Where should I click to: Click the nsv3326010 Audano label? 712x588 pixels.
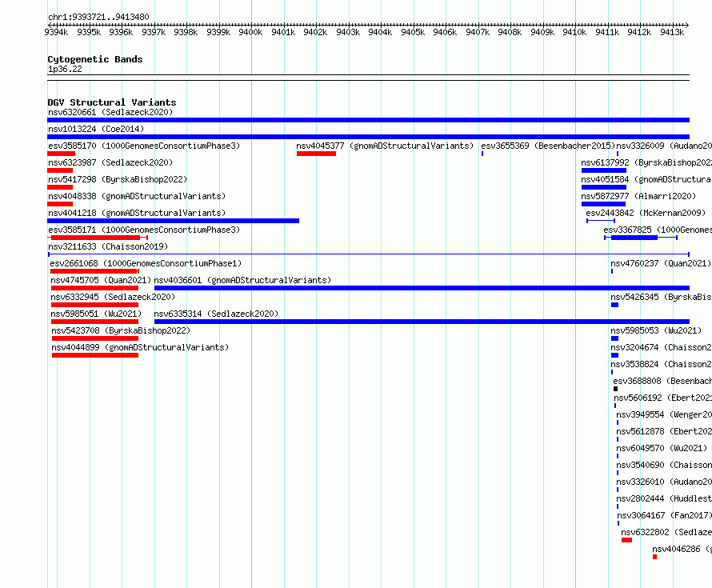pos(664,482)
